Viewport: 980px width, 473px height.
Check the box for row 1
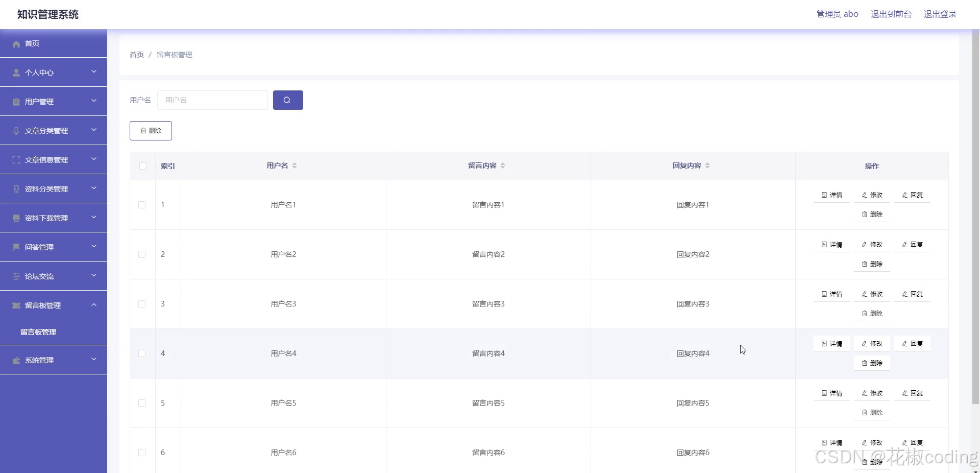pyautogui.click(x=142, y=205)
